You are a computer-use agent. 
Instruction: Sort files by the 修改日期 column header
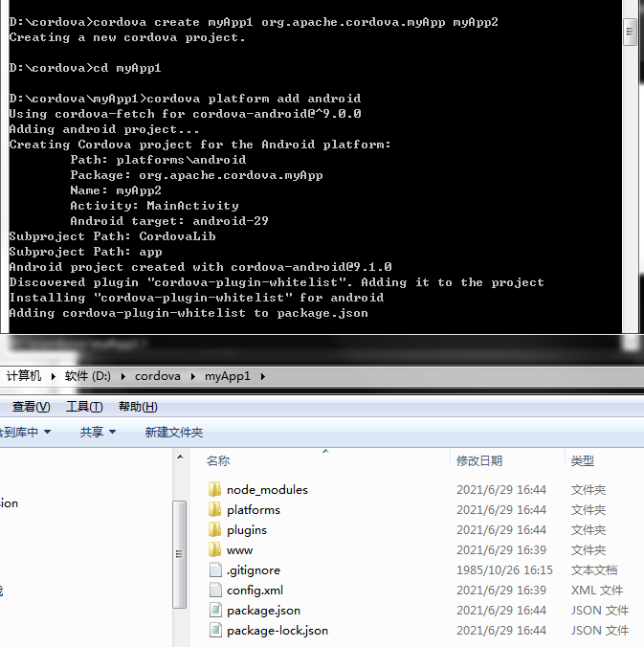[479, 460]
